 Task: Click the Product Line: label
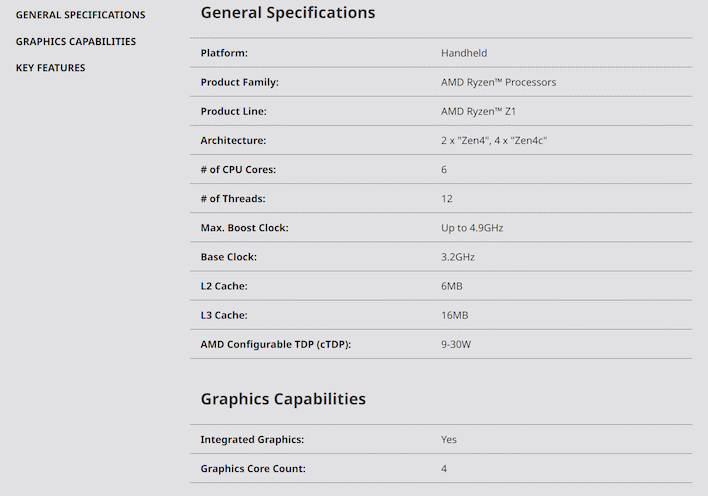233,111
